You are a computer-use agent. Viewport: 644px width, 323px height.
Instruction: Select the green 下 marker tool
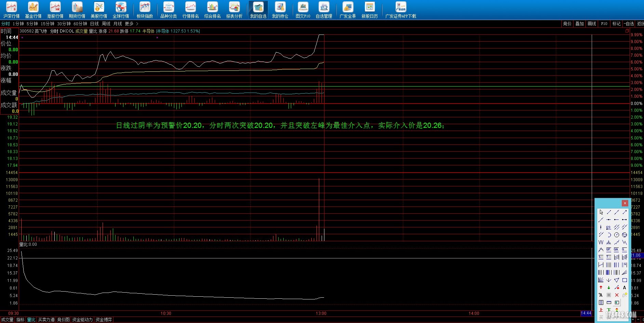coord(609,310)
